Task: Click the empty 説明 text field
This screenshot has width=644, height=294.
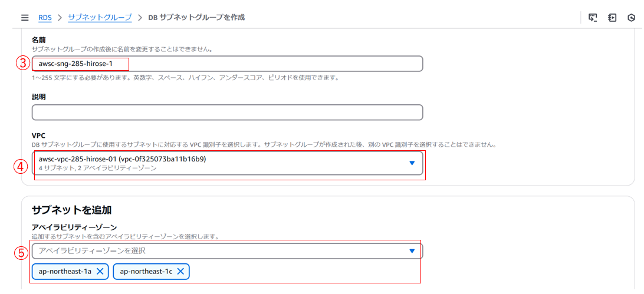Action: coord(227,113)
